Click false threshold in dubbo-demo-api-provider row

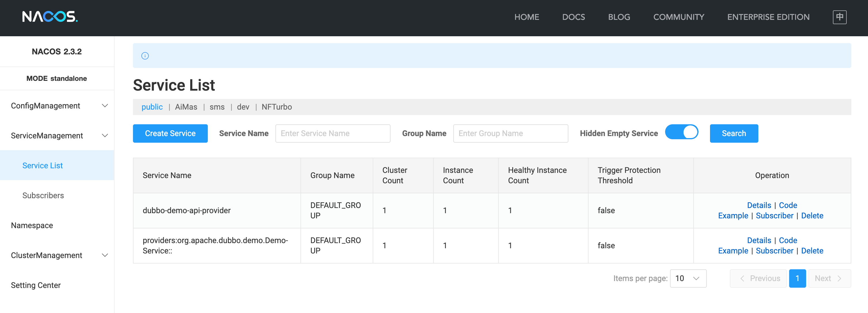[x=606, y=211]
